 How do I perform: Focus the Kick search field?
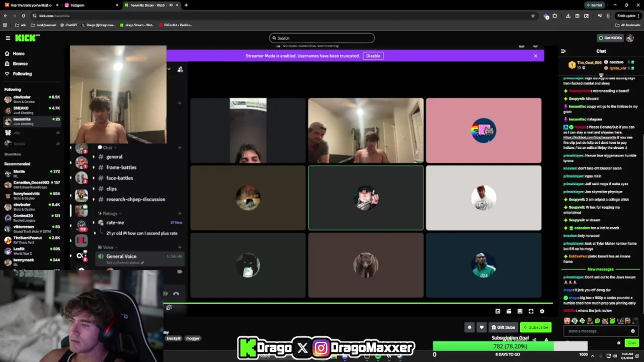click(x=322, y=38)
